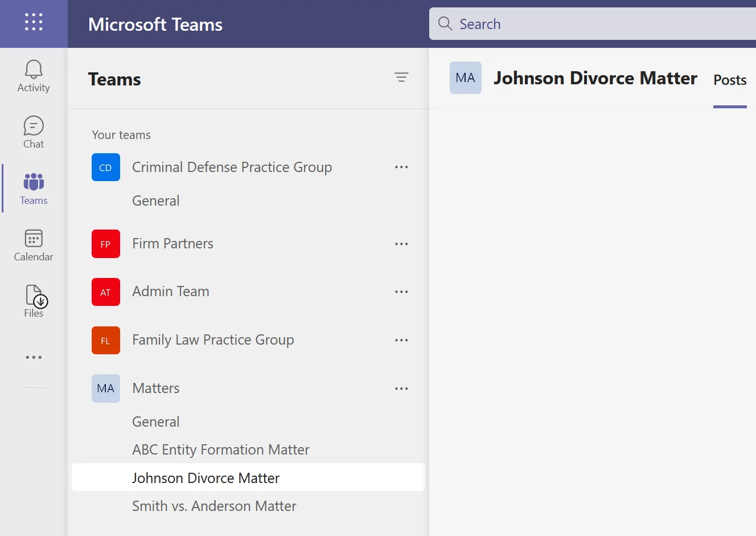Show more sidebar apps via ellipsis
Viewport: 756px width, 536px height.
(33, 357)
